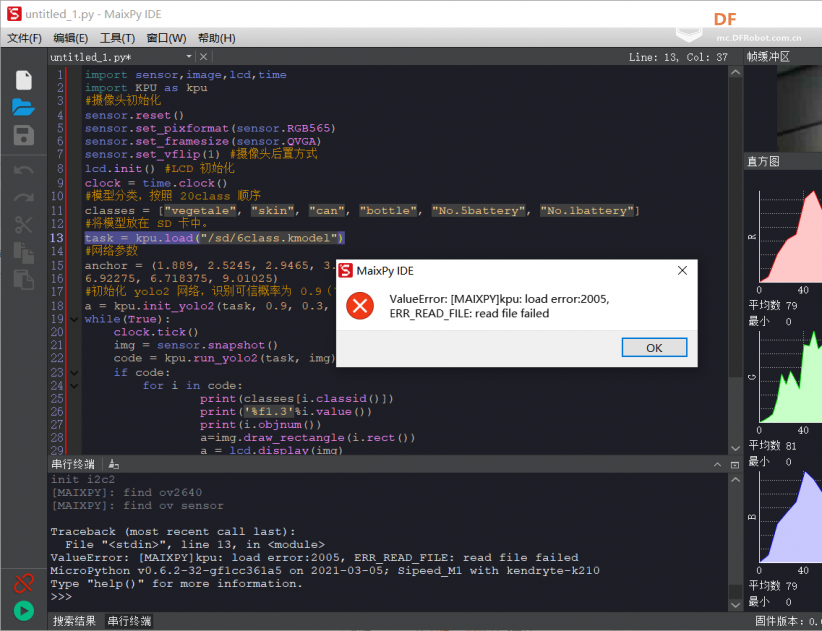Click the terminal panel float/maximize icon
The image size is (822, 631).
734,465
